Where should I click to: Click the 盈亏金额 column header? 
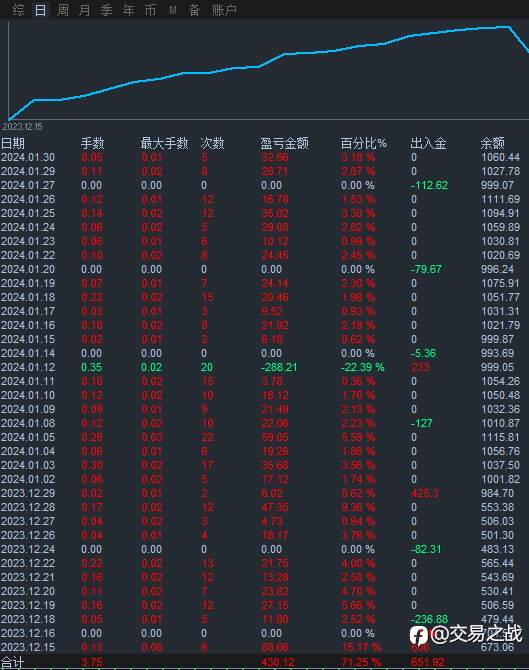285,143
